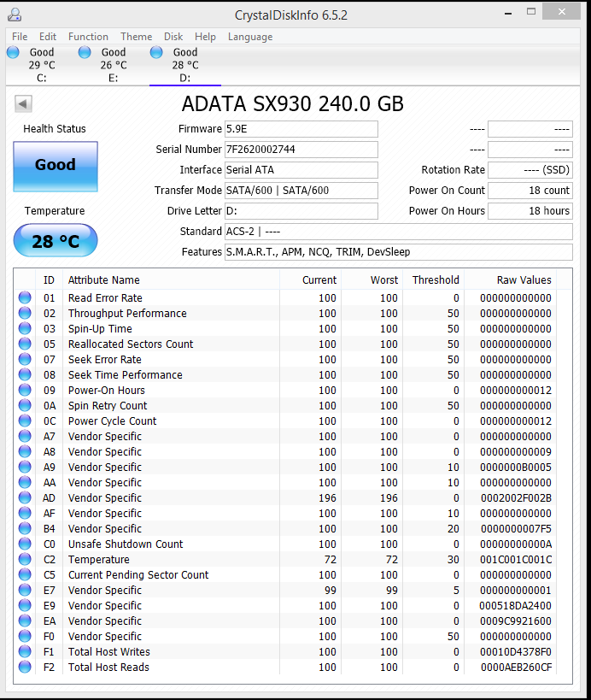Click the ID column header
This screenshot has height=700, width=591.
pyautogui.click(x=49, y=279)
